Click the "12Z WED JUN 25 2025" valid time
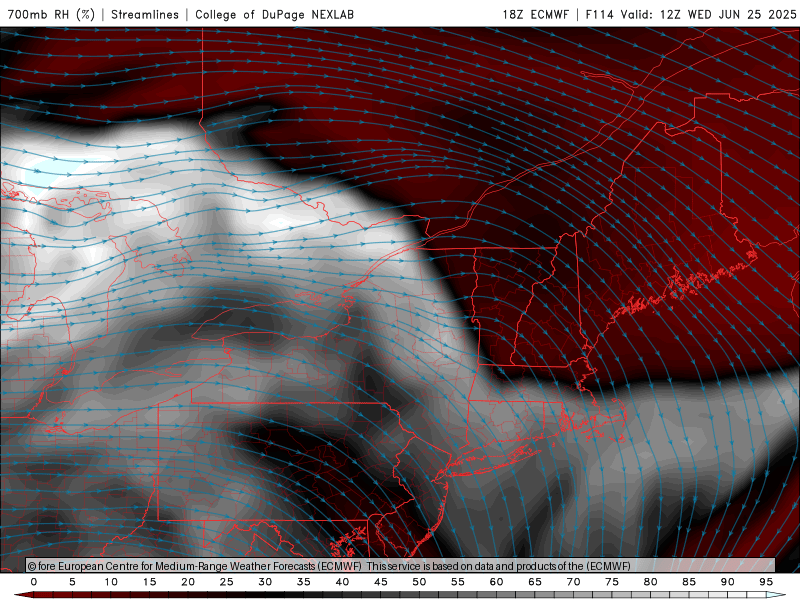The height and width of the screenshot is (600, 800). point(728,14)
